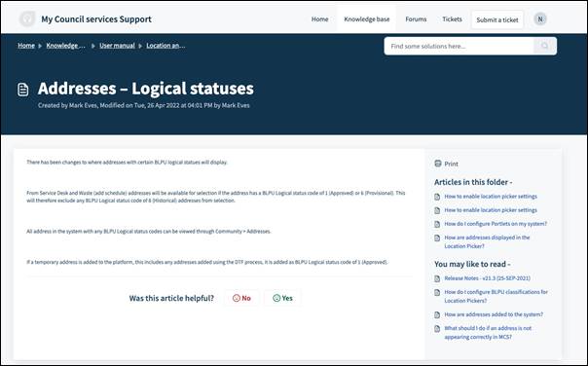Viewport: 588px width, 366px height.
Task: Click the User manual breadcrumb link
Action: pos(117,46)
